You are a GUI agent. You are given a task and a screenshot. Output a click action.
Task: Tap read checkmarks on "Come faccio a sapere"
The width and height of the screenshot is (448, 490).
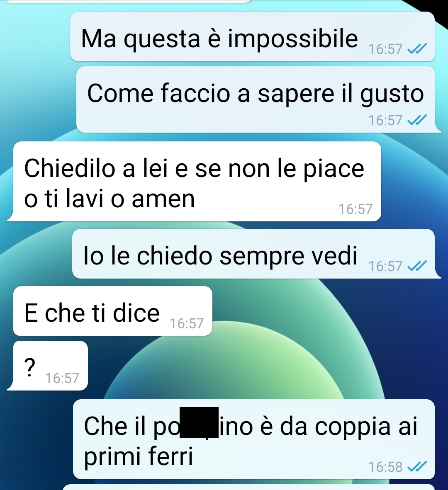click(417, 120)
